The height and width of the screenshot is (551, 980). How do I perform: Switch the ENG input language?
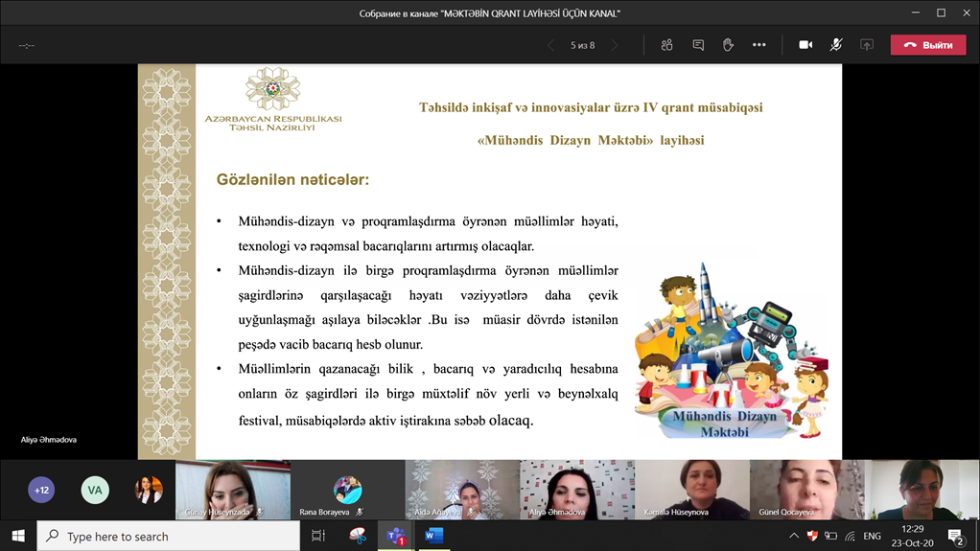coord(872,536)
